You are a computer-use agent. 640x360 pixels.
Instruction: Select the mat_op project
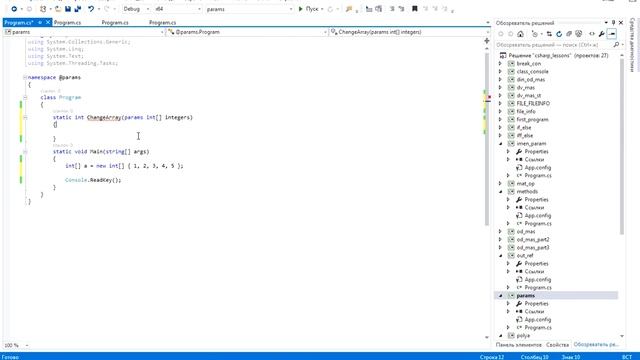(x=525, y=184)
